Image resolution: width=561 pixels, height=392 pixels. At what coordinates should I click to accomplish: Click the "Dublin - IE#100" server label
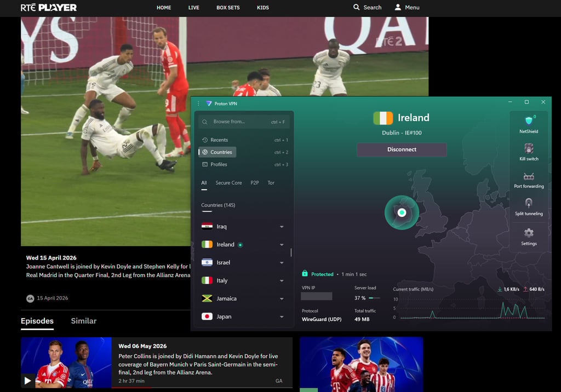[x=402, y=132]
